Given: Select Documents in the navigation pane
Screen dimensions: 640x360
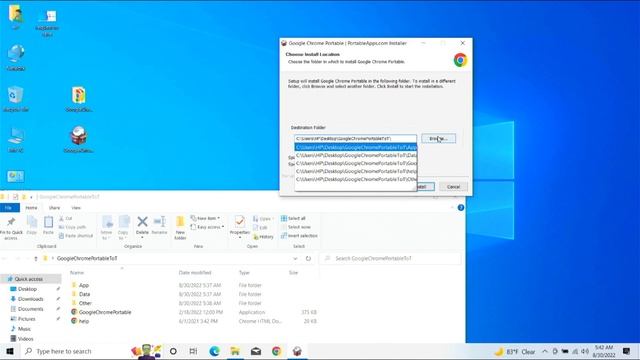Looking at the screenshot, I should click(30, 309).
